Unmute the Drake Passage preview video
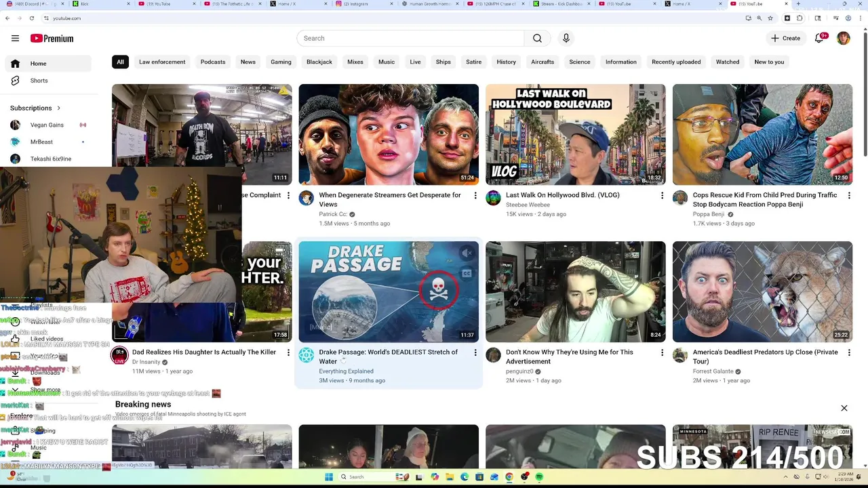The height and width of the screenshot is (488, 868). tap(467, 253)
